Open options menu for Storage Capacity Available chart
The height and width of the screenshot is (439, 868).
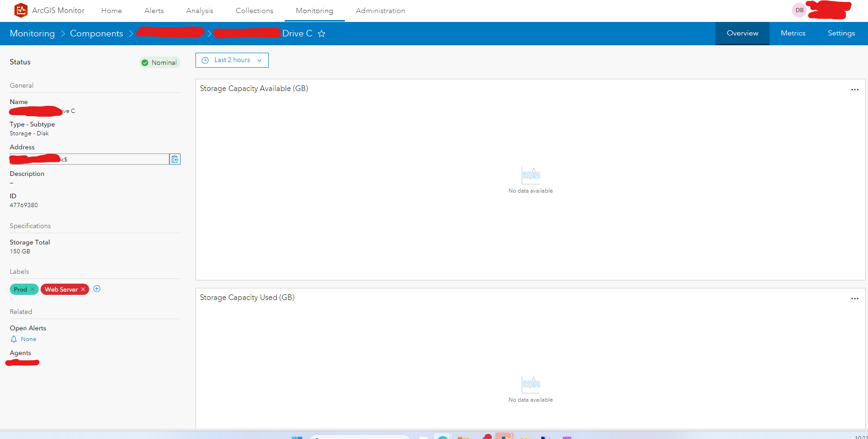click(855, 90)
